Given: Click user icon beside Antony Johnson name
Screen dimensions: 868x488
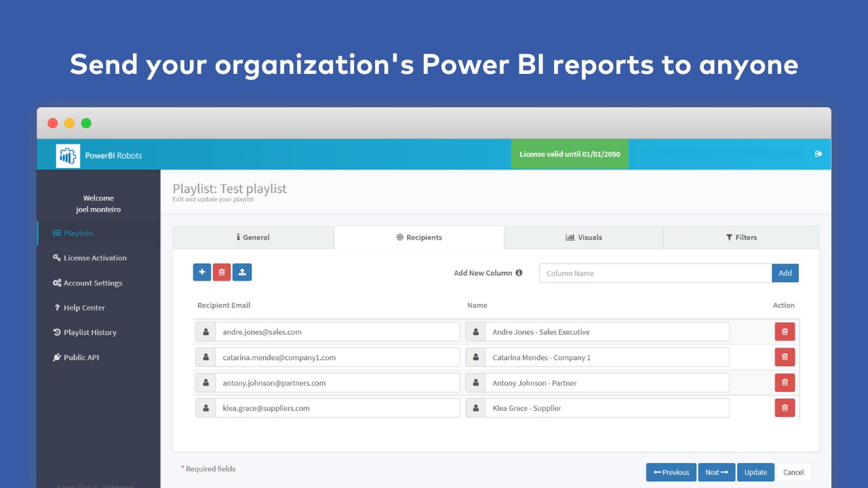Looking at the screenshot, I should point(475,383).
